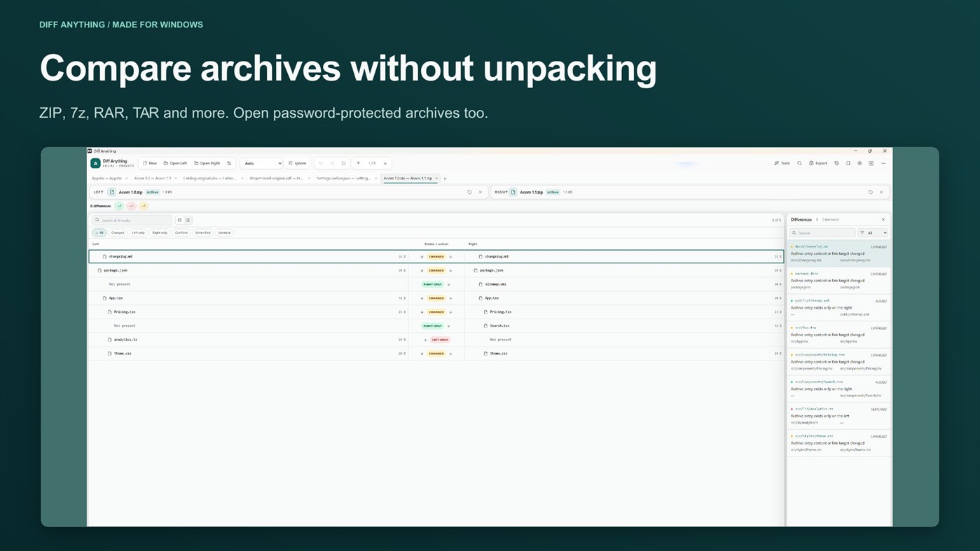This screenshot has width=980, height=551.
Task: Reload the left Acorn 1.0.zip file
Action: point(469,192)
